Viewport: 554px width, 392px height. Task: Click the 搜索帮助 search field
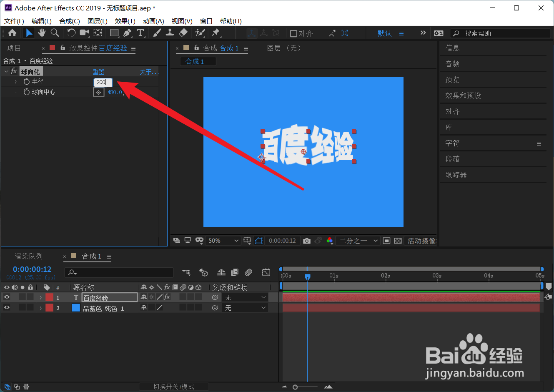tap(500, 33)
